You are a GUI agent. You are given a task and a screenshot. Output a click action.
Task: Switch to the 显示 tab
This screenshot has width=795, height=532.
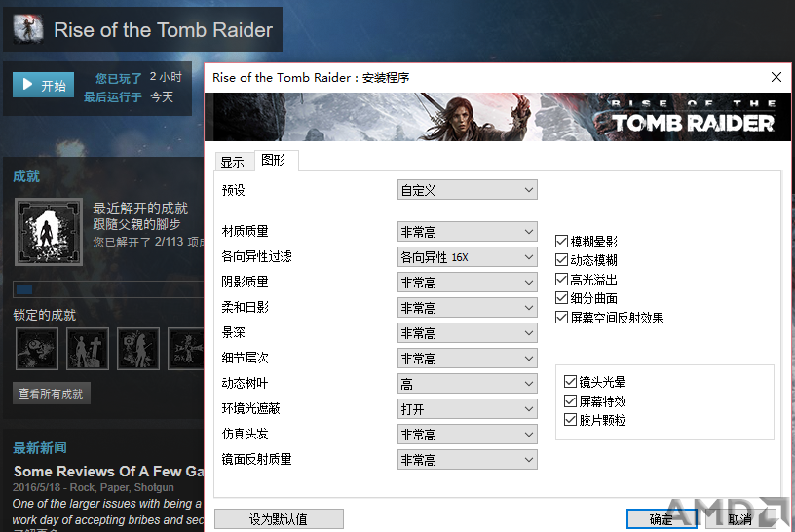[x=233, y=162]
